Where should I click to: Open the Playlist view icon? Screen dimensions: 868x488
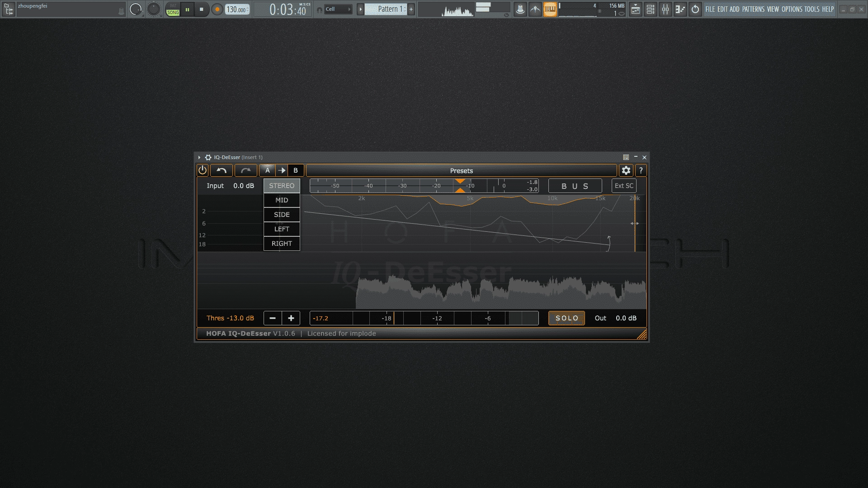(636, 9)
